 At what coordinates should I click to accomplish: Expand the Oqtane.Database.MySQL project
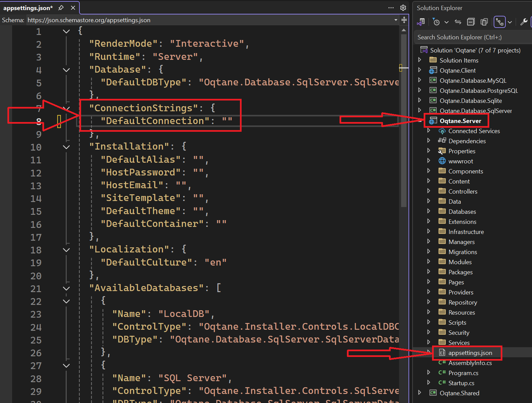(x=420, y=80)
